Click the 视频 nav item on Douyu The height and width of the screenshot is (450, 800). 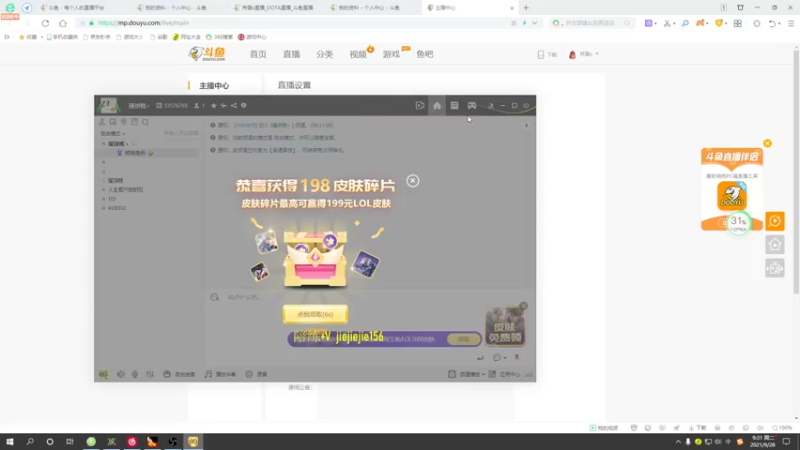(x=358, y=54)
